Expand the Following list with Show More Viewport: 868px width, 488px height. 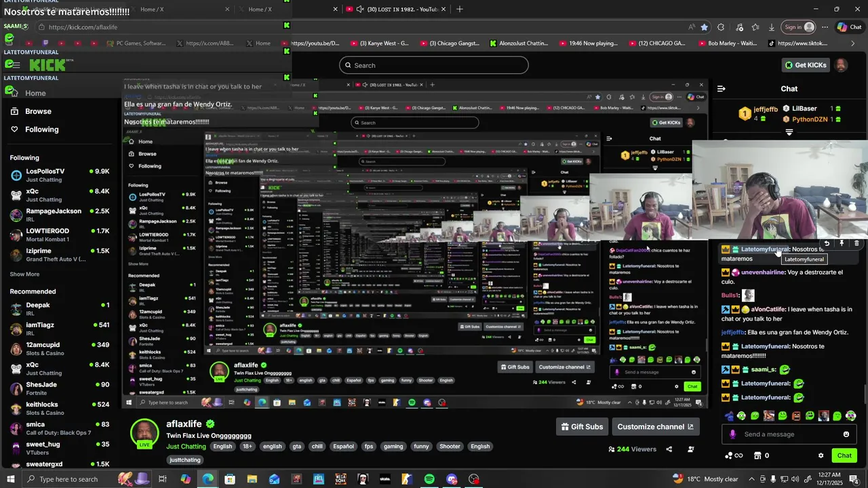pyautogui.click(x=24, y=274)
